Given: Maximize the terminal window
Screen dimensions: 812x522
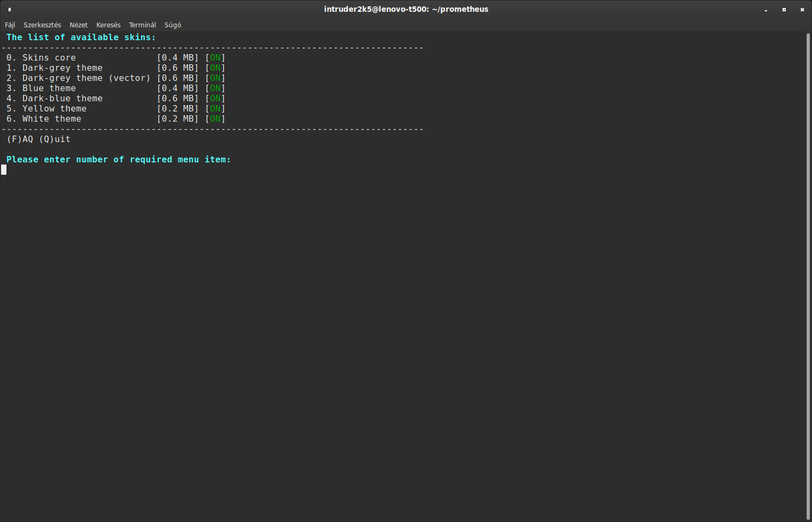Looking at the screenshot, I should click(784, 10).
